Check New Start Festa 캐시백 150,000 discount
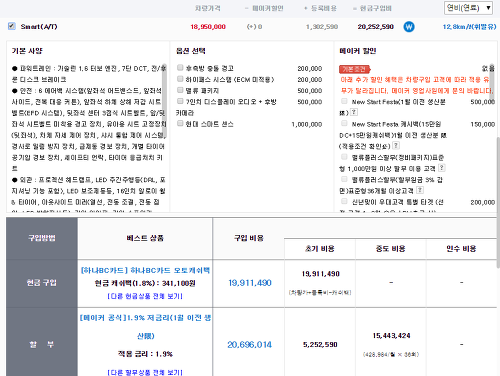Viewport: 500px width, 376px height. pyautogui.click(x=344, y=123)
